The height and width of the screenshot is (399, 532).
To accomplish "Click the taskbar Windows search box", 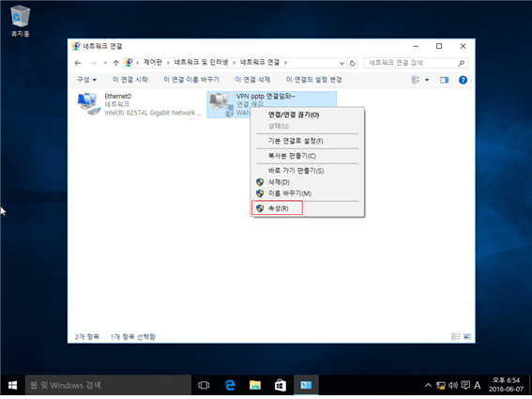I will tap(108, 385).
